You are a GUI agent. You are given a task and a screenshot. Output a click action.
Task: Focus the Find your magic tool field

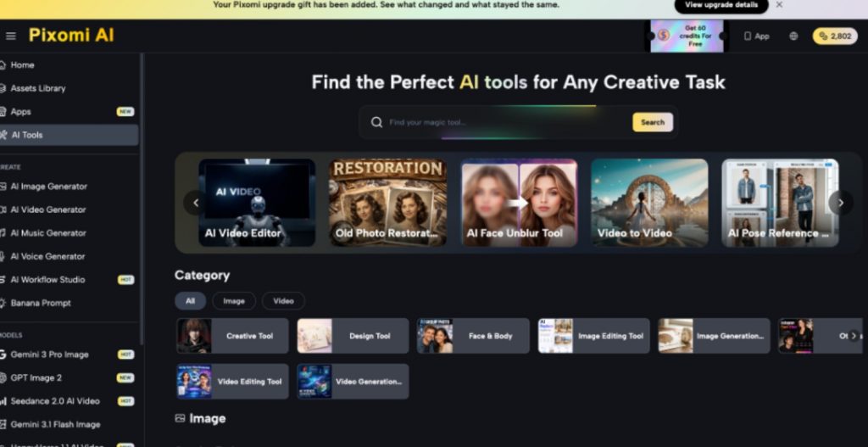click(508, 122)
